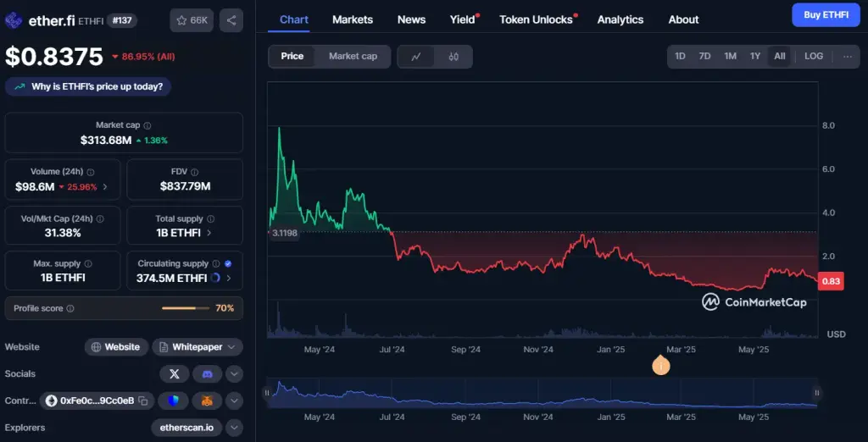
Task: Set chart range to All
Action: click(780, 57)
